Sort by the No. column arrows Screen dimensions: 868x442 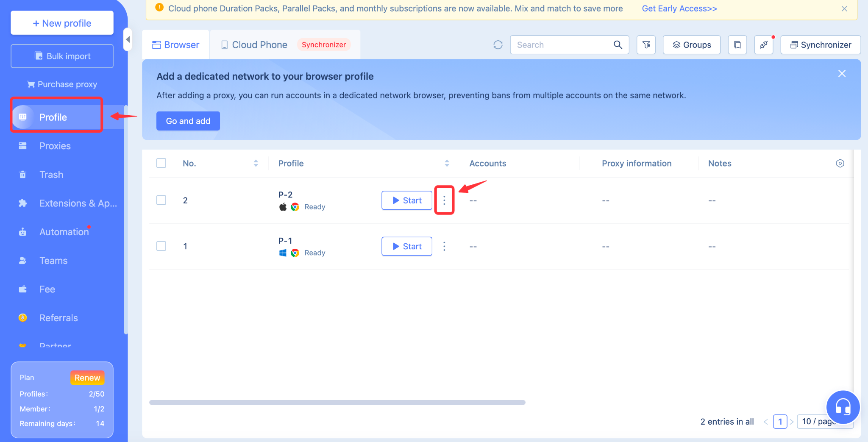[256, 164]
